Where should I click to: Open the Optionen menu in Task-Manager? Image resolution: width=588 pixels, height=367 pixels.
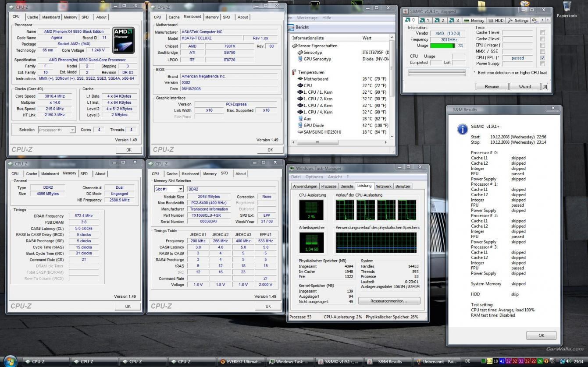click(x=314, y=177)
